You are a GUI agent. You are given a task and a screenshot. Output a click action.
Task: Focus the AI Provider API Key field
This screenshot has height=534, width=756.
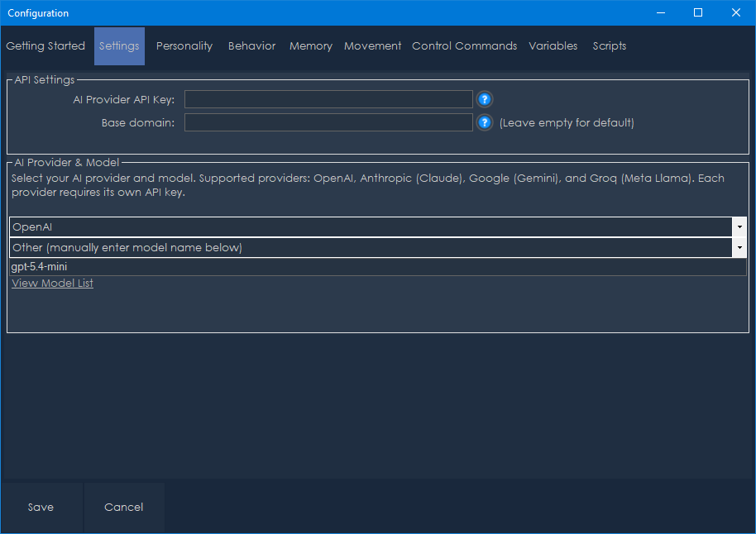click(328, 100)
